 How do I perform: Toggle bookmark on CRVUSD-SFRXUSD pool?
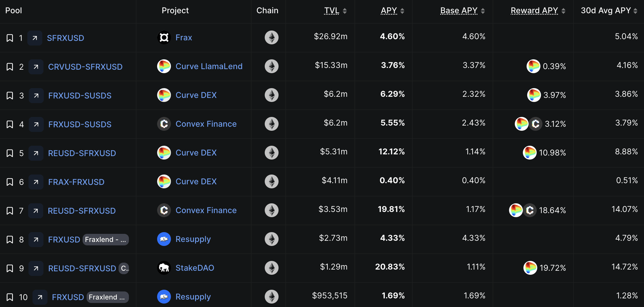click(10, 67)
